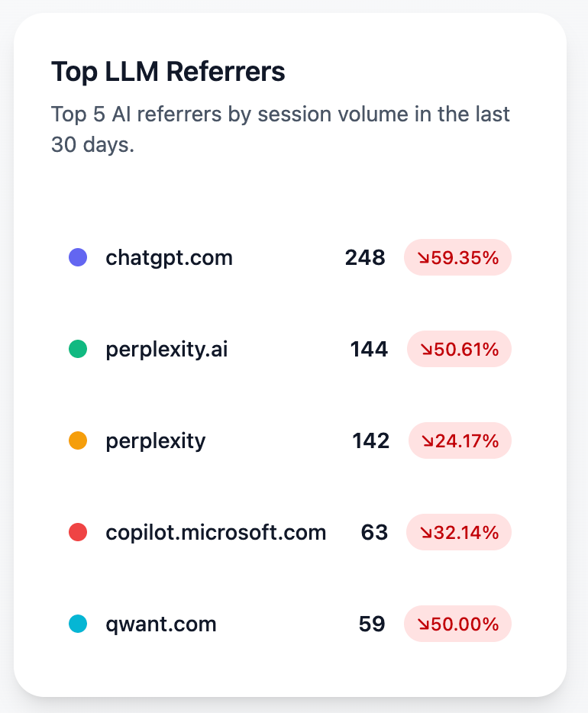588x713 pixels.
Task: Click the 59.35% decline badge for chatgpt.com
Action: tap(457, 258)
